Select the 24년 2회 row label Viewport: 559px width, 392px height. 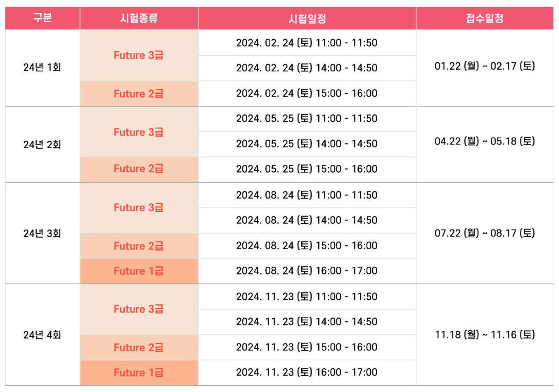coord(42,144)
